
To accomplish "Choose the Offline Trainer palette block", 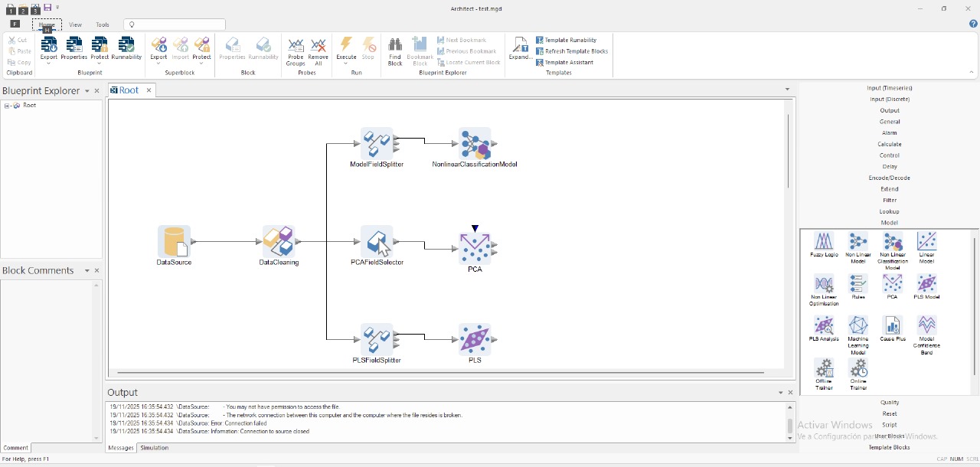I will [824, 370].
